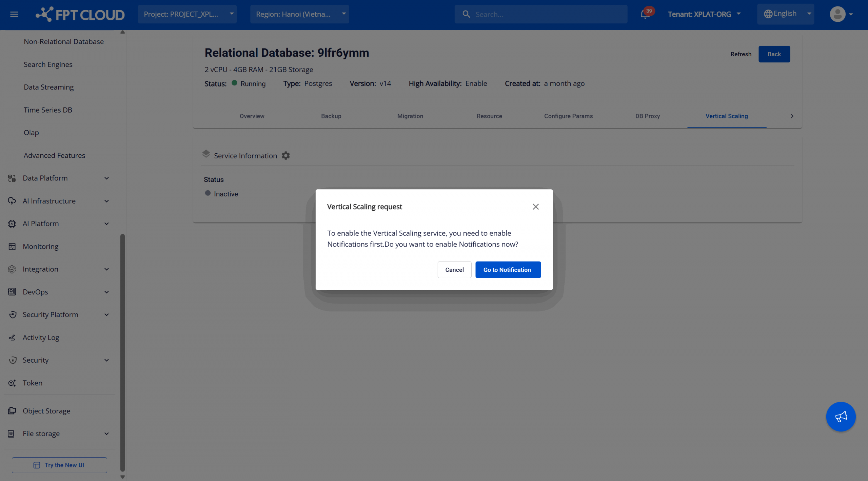Change language from English dropdown
868x481 pixels.
tap(785, 14)
